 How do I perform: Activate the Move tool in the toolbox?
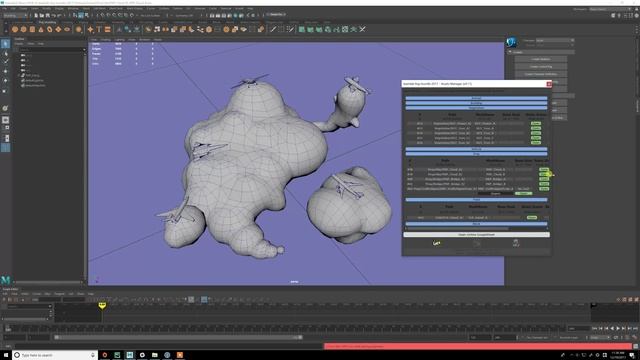[x=5, y=71]
